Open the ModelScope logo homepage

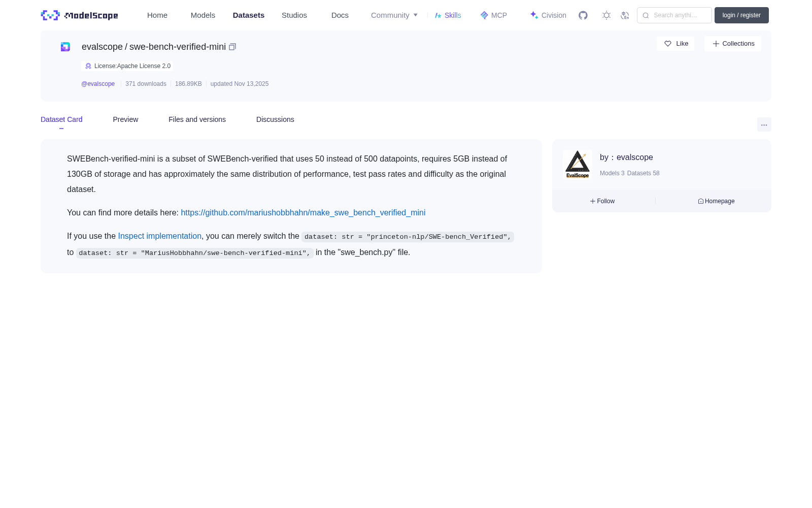point(79,15)
